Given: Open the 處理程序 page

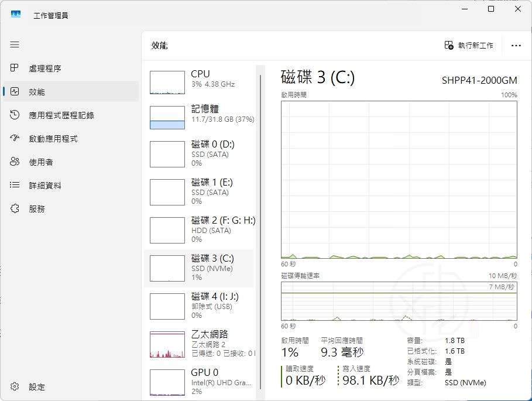Looking at the screenshot, I should coord(71,68).
